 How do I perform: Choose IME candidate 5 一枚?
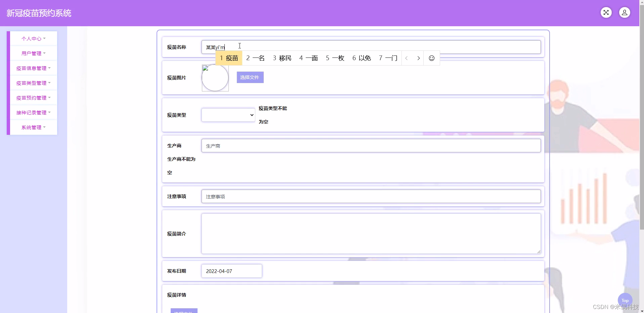click(335, 58)
